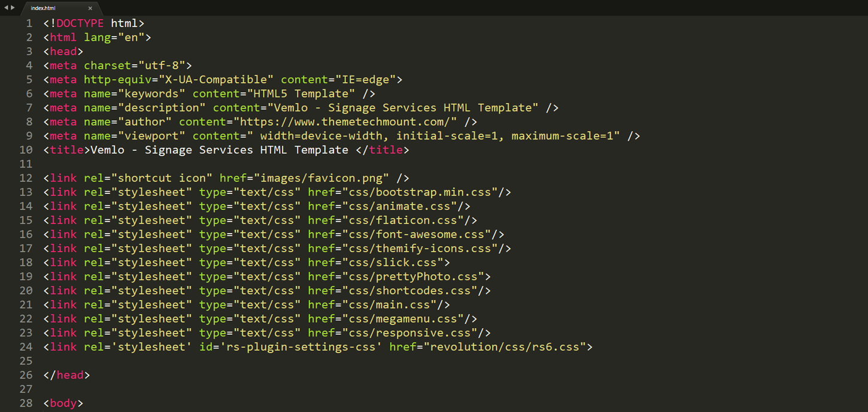The width and height of the screenshot is (868, 412).
Task: Click line number 1 in gutter
Action: pyautogui.click(x=29, y=23)
